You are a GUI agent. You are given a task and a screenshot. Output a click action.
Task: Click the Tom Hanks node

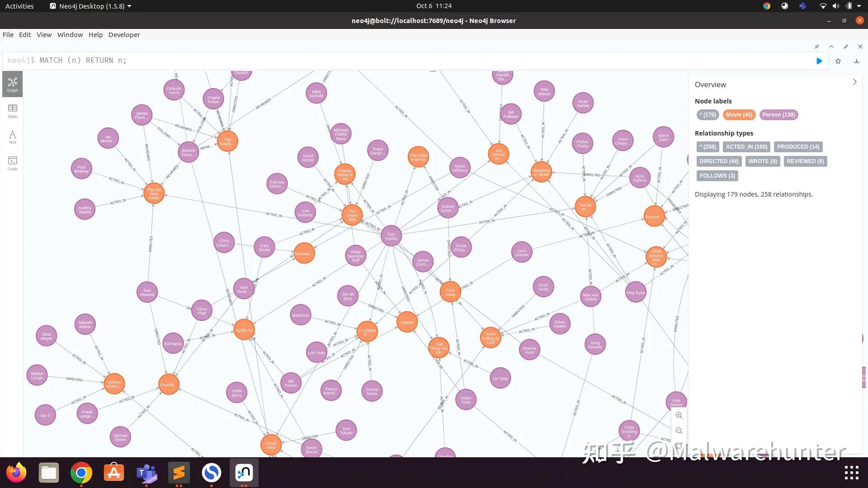391,236
